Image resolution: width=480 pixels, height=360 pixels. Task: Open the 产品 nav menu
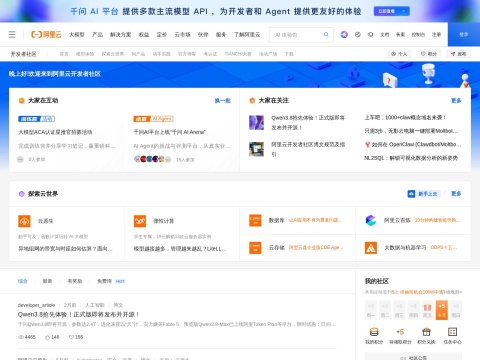[97, 34]
